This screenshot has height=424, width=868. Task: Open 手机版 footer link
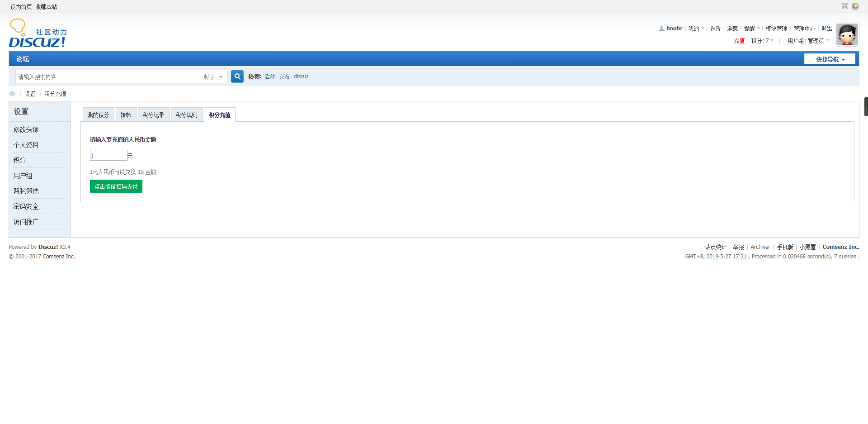click(785, 247)
